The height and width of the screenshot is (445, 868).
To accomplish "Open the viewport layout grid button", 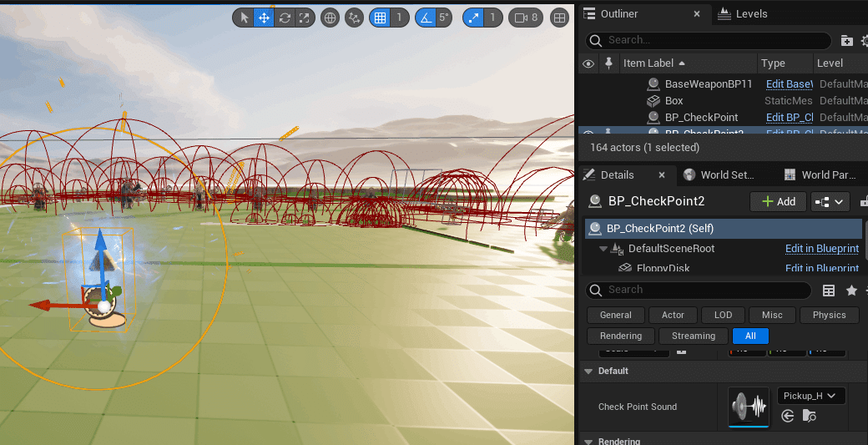I will 560,18.
